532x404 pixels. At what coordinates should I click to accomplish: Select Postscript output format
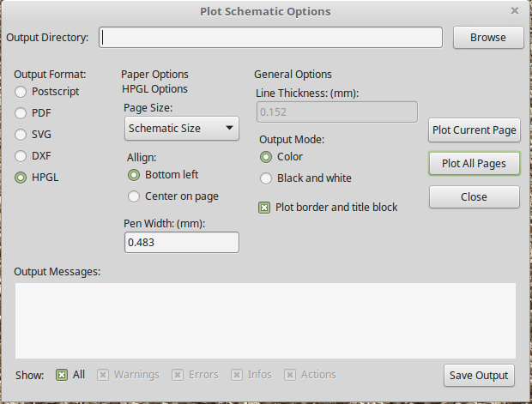coord(21,91)
